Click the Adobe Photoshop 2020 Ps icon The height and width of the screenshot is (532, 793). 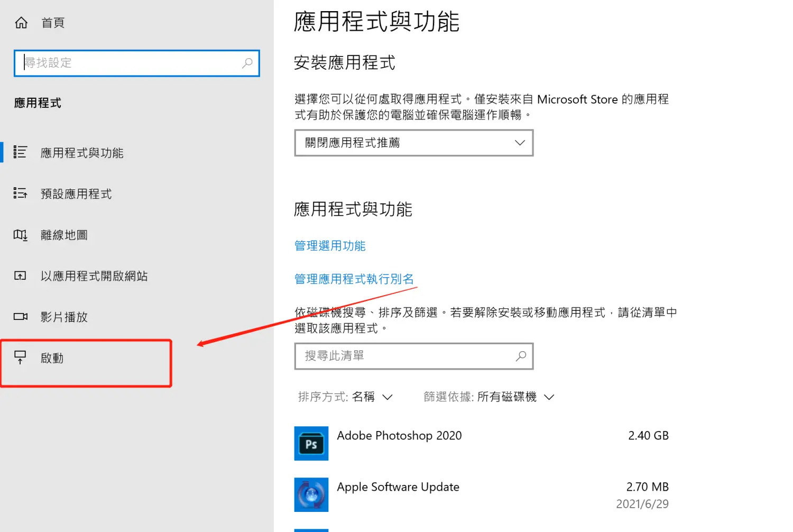(x=311, y=443)
